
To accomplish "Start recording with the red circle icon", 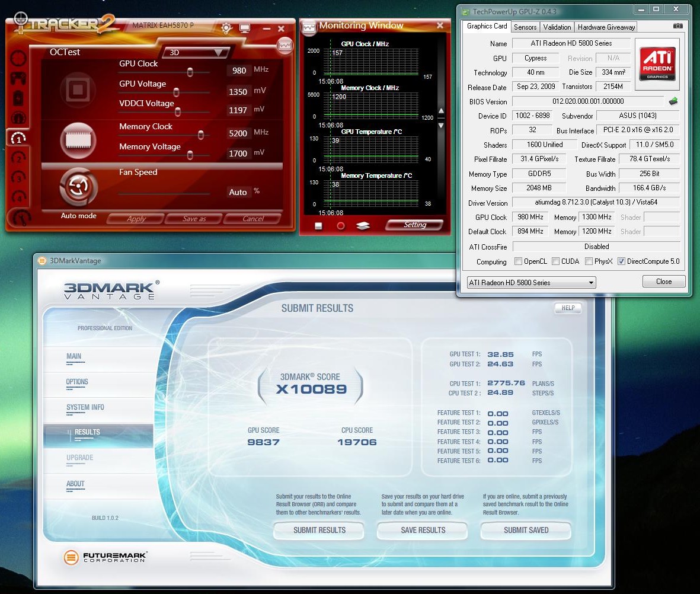I will [x=341, y=226].
